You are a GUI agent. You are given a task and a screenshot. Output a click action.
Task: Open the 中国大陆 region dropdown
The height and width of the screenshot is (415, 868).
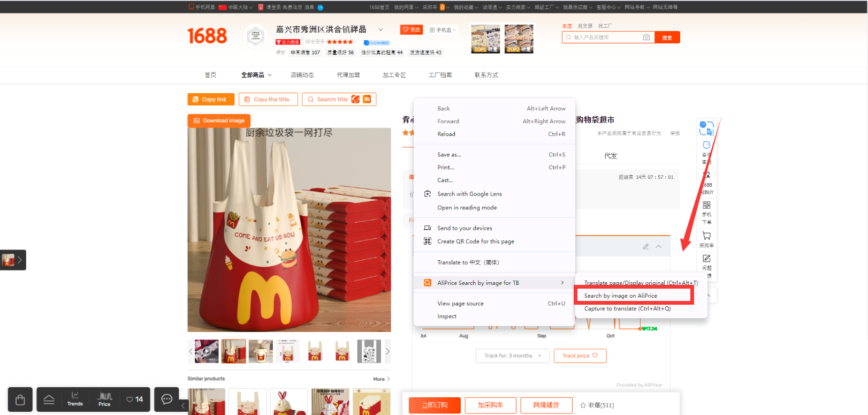235,7
